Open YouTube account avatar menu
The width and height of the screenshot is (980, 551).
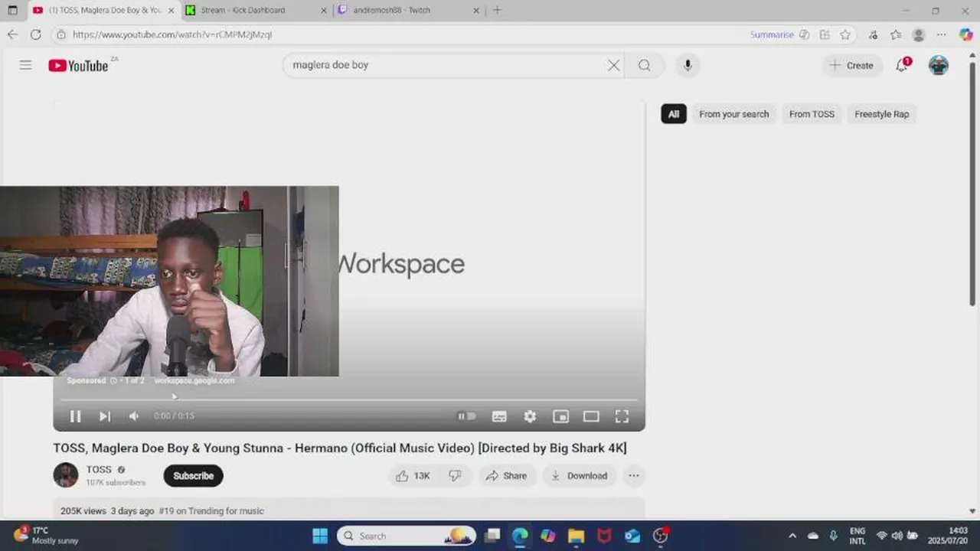tap(939, 65)
